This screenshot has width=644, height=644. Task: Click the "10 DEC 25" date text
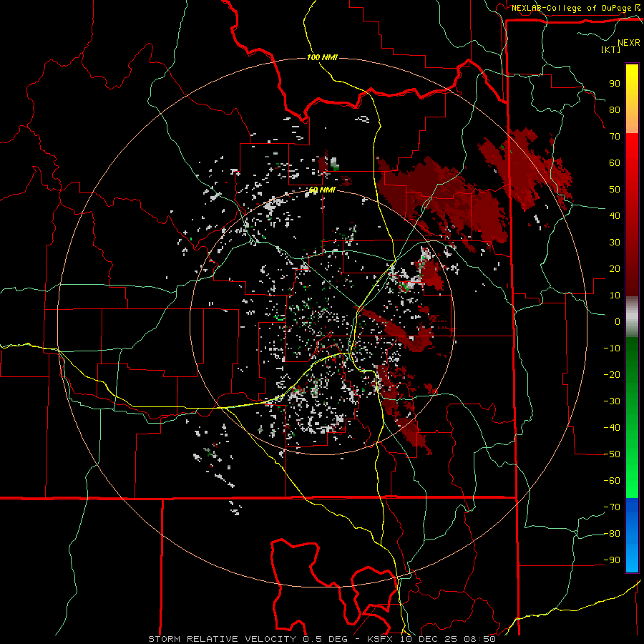coord(429,639)
